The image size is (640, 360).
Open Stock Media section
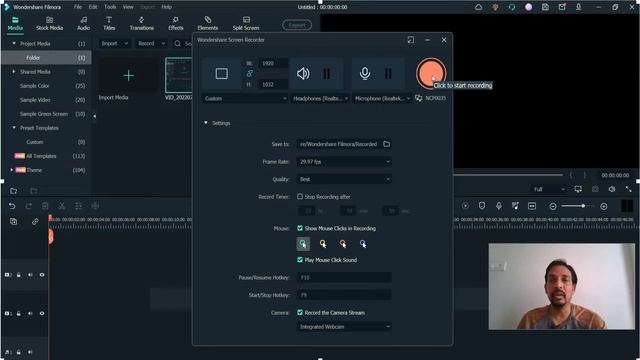49,24
